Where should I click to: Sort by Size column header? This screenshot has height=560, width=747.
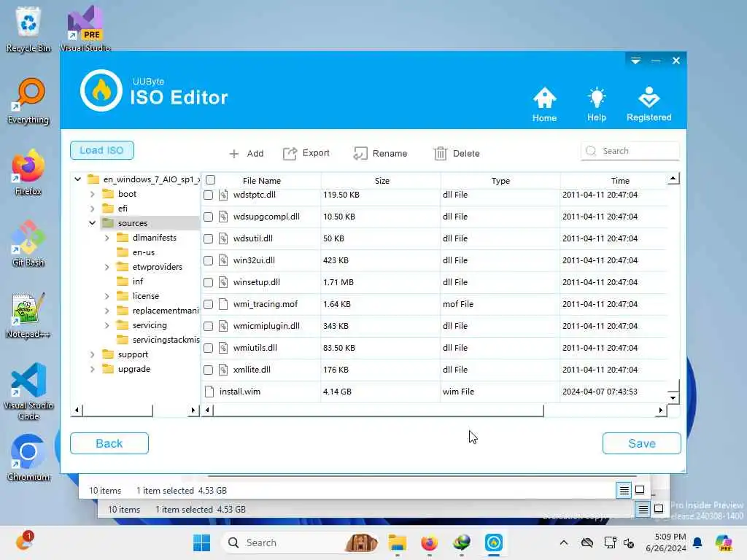[x=382, y=181]
